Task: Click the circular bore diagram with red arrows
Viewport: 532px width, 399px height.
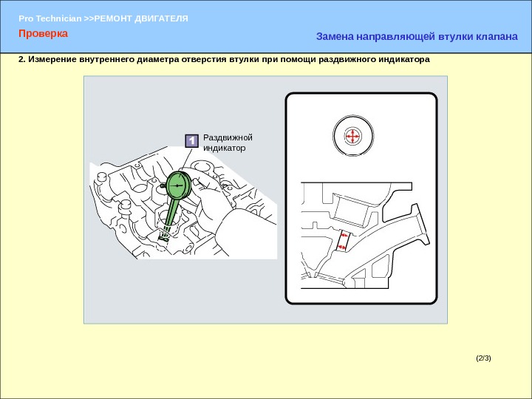Action: 353,136
